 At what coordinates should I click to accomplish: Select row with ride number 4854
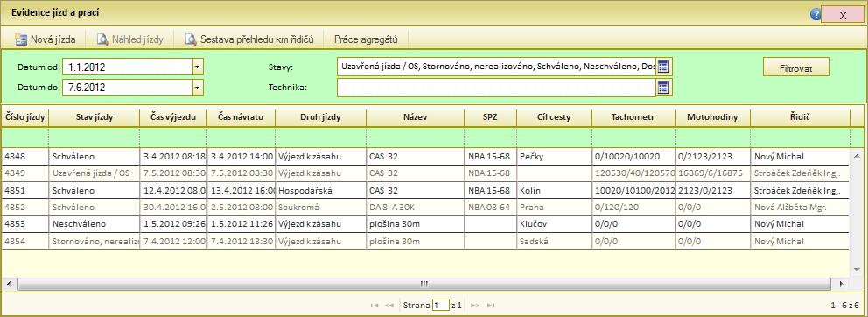click(425, 241)
